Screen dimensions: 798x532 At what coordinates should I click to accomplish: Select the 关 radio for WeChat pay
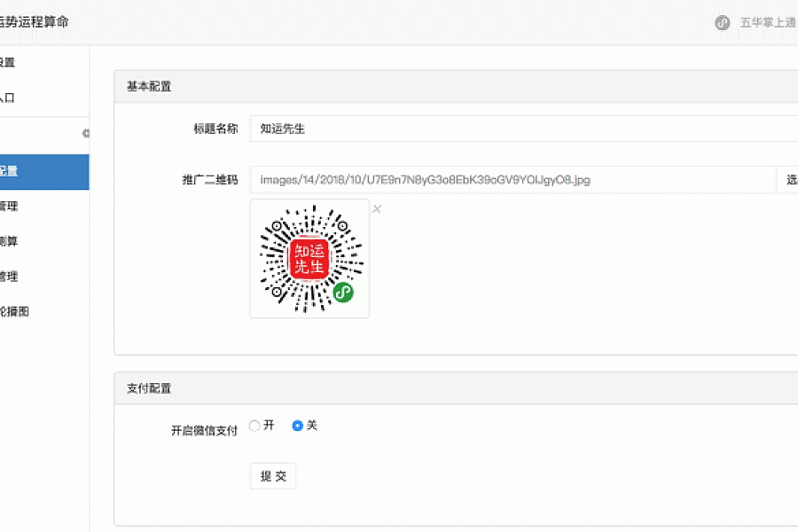coord(298,426)
